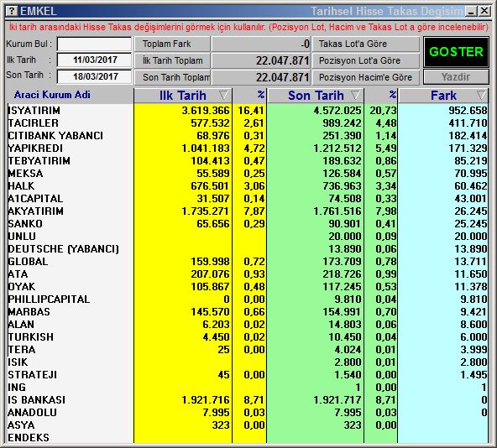
Task: Close the EMKEL window
Action: point(484,12)
